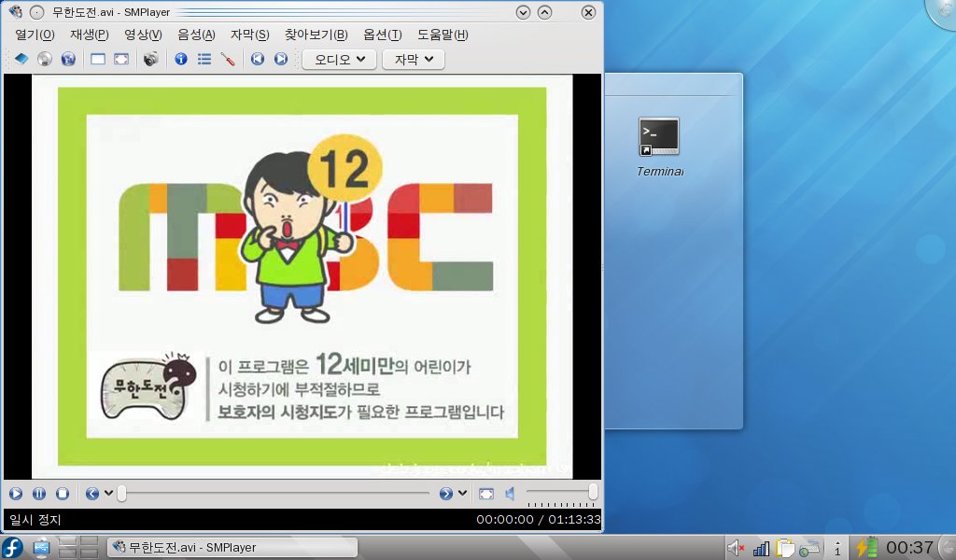Image resolution: width=956 pixels, height=560 pixels.
Task: Click the open URL globe icon
Action: pyautogui.click(x=68, y=59)
